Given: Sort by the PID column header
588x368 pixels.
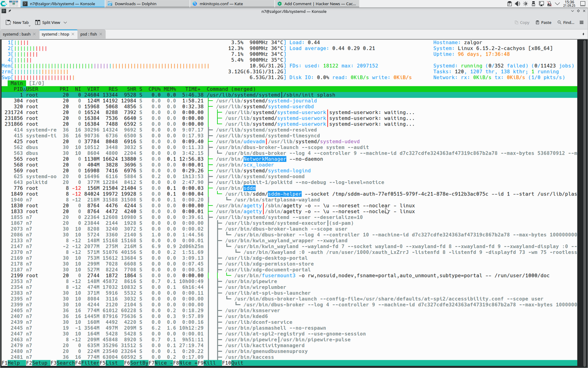Looking at the screenshot, I should (x=17, y=89).
